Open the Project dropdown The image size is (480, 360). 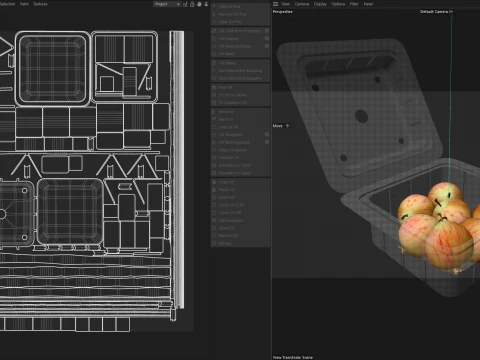[x=167, y=4]
